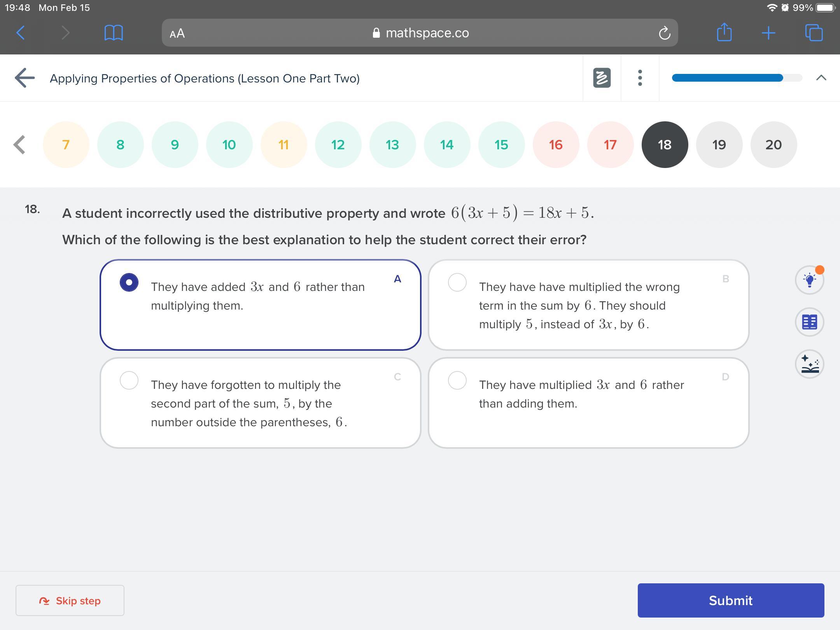Click the sparkle book lesson icon
Screen dimensions: 840x630
tap(809, 364)
